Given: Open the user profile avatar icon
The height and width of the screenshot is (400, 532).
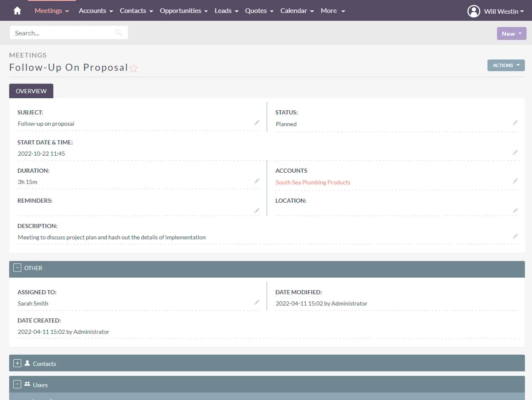Looking at the screenshot, I should point(474,11).
